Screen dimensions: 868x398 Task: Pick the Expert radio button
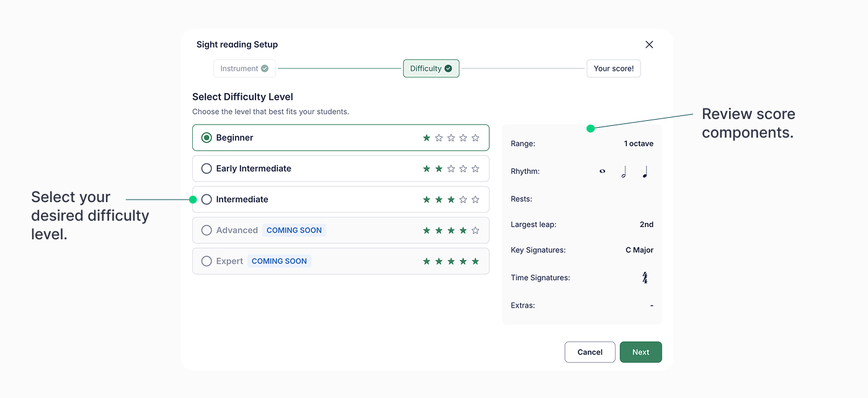pyautogui.click(x=206, y=262)
